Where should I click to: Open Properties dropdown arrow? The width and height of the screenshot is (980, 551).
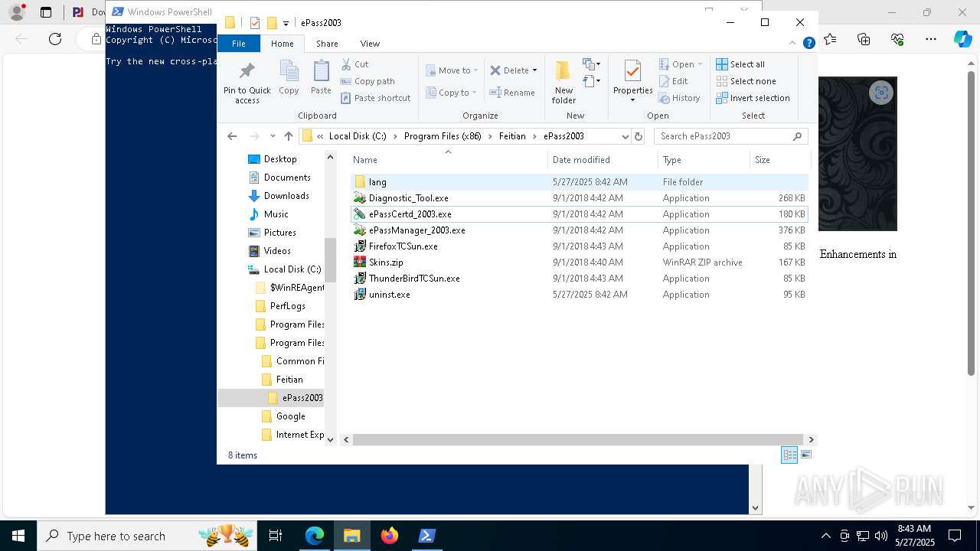[632, 100]
